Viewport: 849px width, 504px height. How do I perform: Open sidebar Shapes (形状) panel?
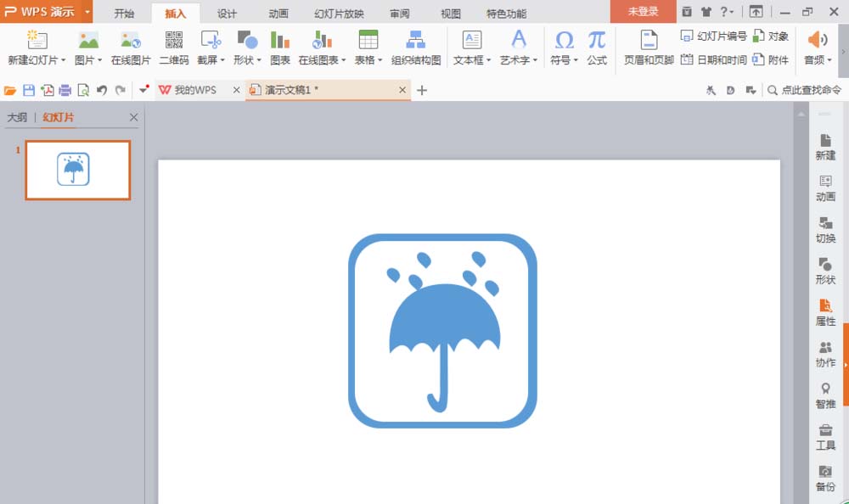[x=825, y=272]
